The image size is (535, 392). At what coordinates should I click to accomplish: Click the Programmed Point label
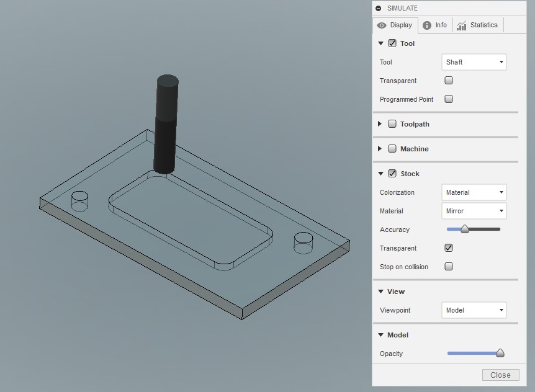tap(407, 99)
